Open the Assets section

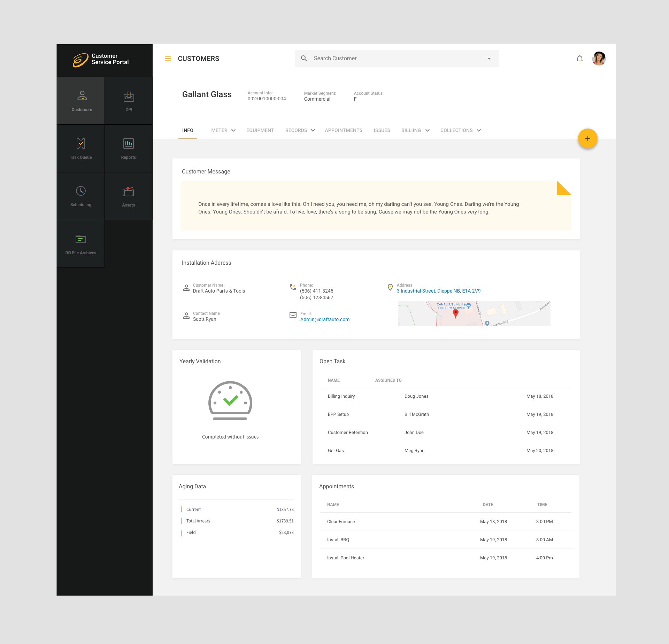[x=129, y=196]
